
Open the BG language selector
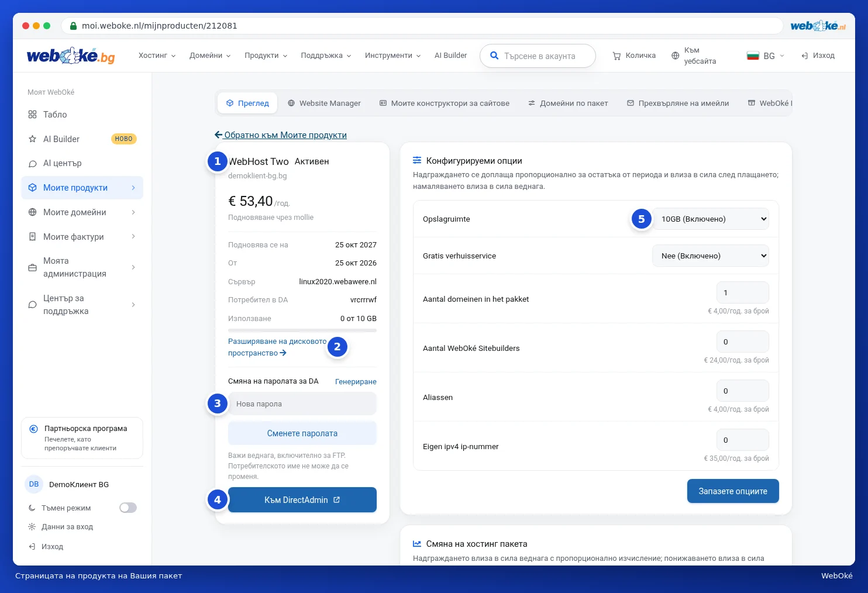[766, 56]
